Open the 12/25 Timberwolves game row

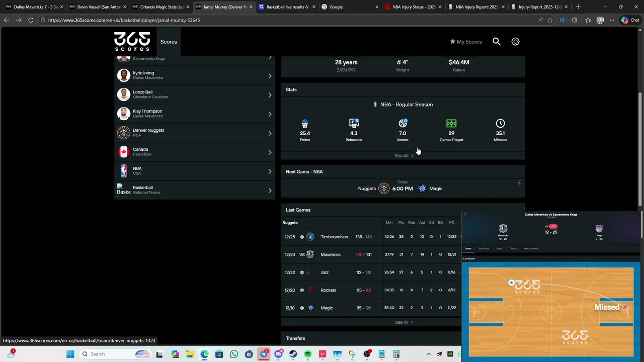[371, 237]
